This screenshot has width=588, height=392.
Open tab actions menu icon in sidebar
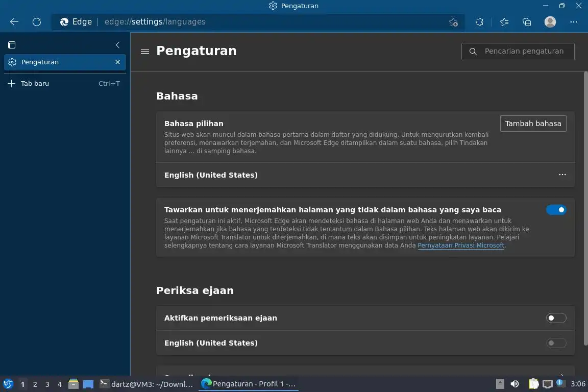pyautogui.click(x=12, y=45)
